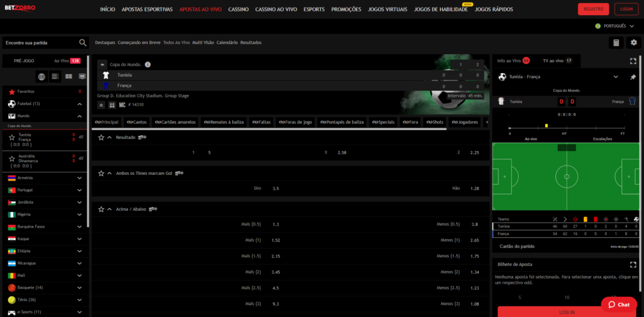
Task: Switch to Cantos market tab
Action: [x=136, y=122]
